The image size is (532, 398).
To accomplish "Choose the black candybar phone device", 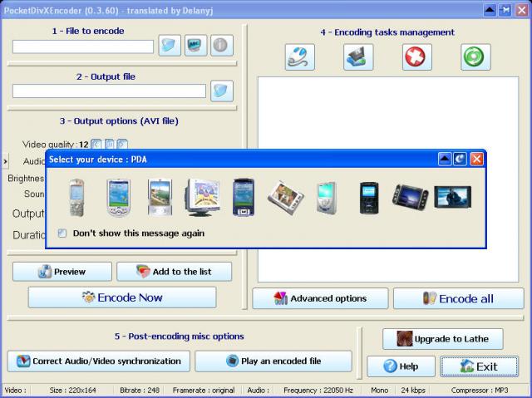I will pyautogui.click(x=369, y=199).
